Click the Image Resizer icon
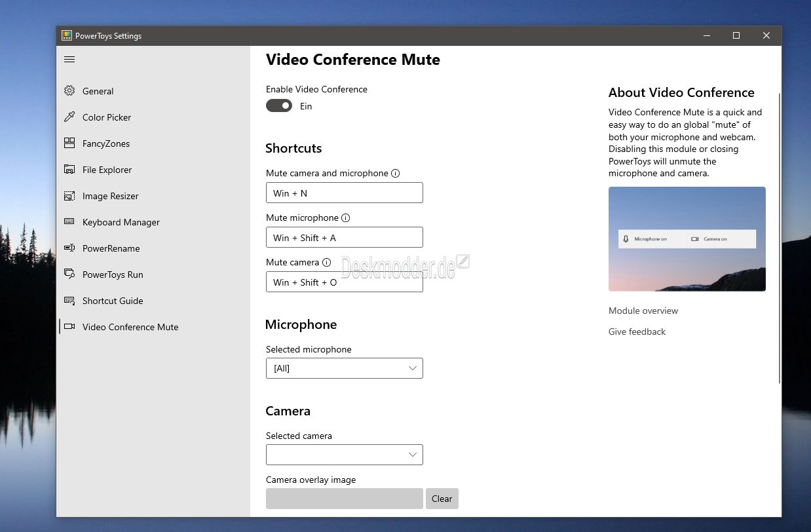The width and height of the screenshot is (811, 532). point(69,196)
